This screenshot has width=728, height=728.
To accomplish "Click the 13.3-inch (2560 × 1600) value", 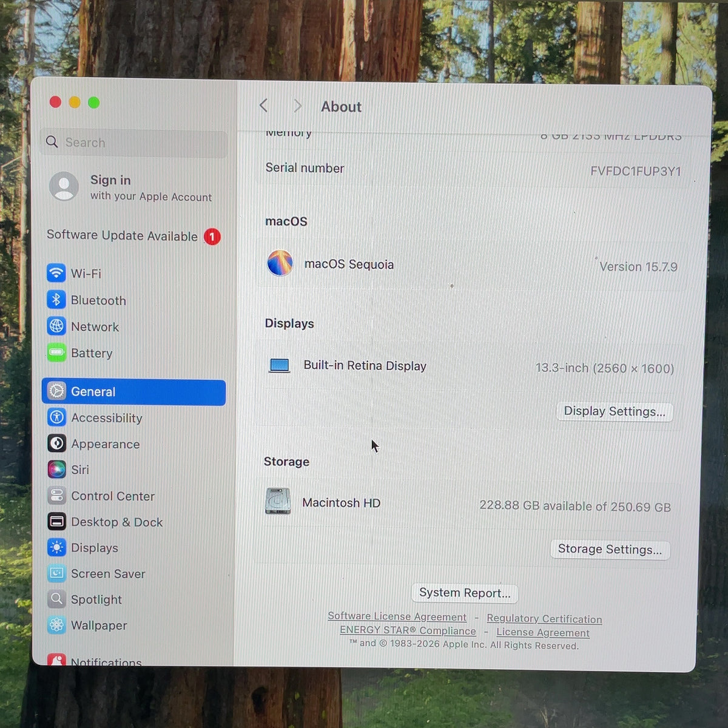I will click(604, 368).
